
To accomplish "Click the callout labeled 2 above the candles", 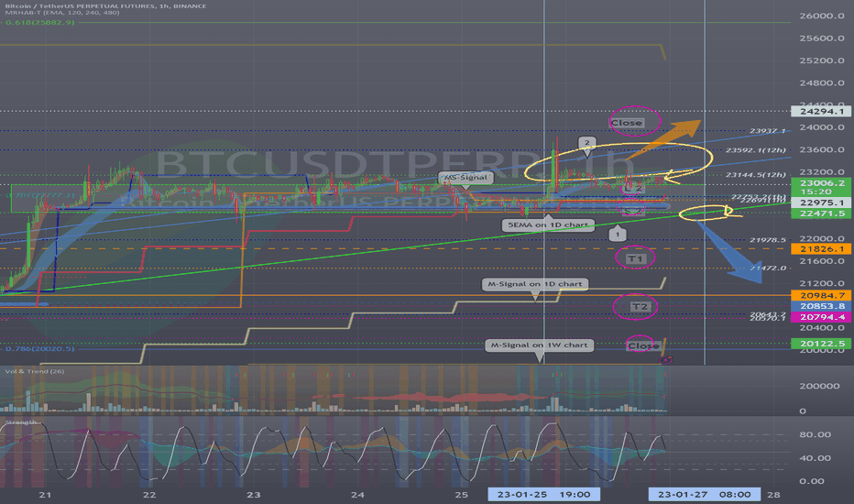I will pos(586,143).
